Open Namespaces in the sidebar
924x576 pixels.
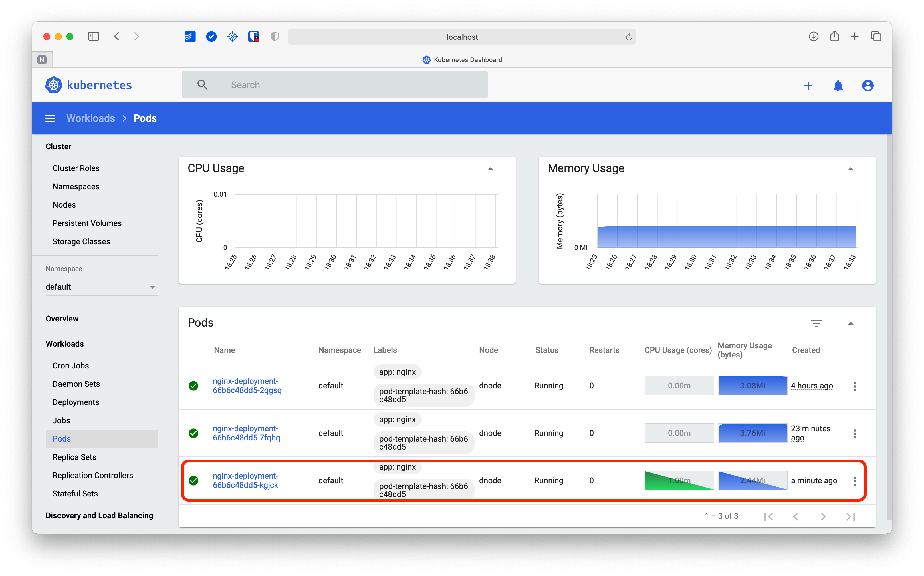[76, 187]
